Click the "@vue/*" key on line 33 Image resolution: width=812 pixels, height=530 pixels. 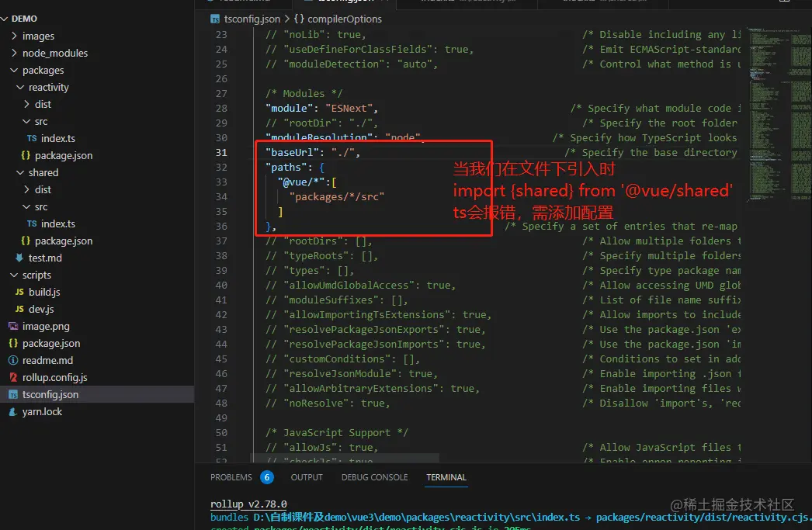(301, 182)
